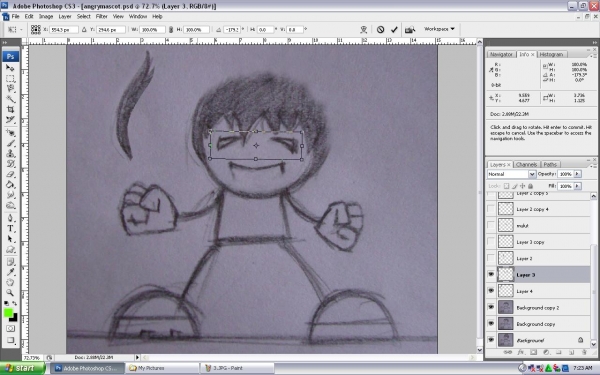Open the Fill slider arrow

click(x=577, y=186)
